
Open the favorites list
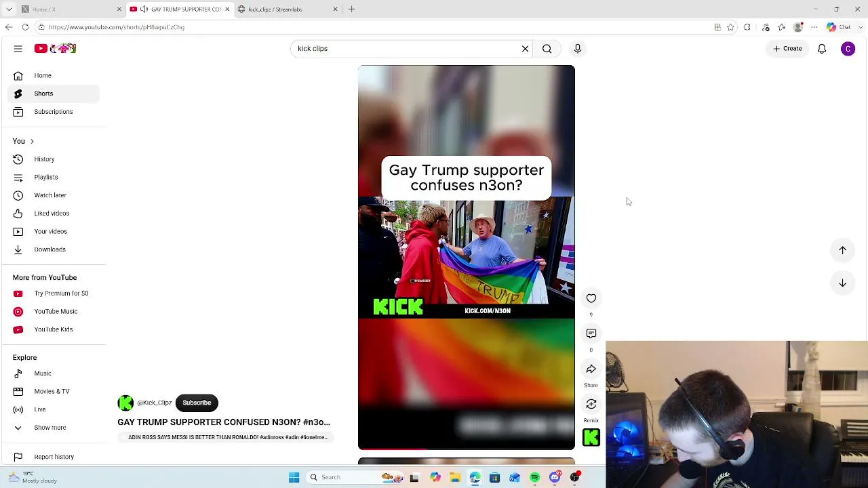782,27
